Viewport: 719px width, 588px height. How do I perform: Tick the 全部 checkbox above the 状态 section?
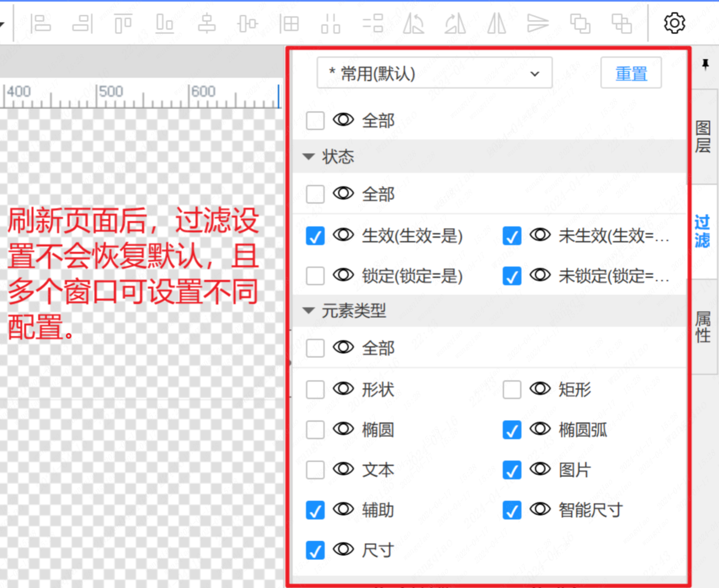tap(315, 120)
